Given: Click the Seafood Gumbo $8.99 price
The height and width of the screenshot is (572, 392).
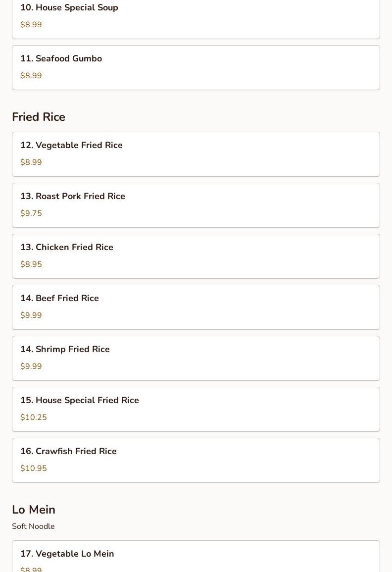Looking at the screenshot, I should (31, 76).
